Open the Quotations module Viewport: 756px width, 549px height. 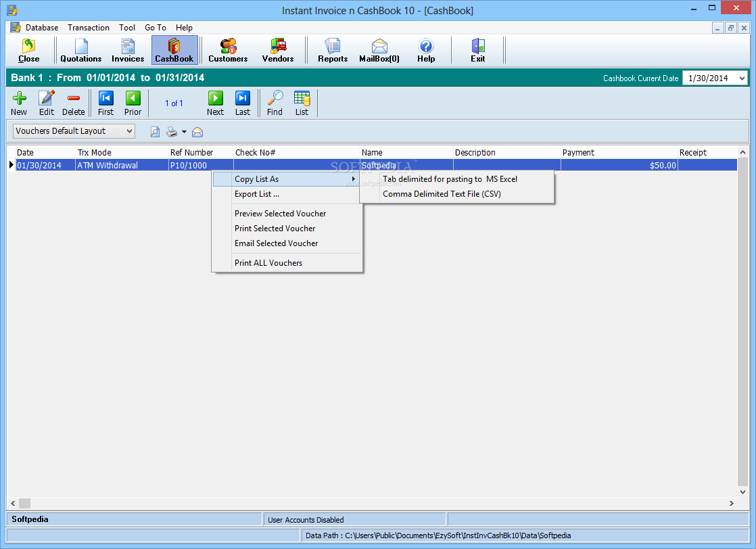pyautogui.click(x=81, y=51)
